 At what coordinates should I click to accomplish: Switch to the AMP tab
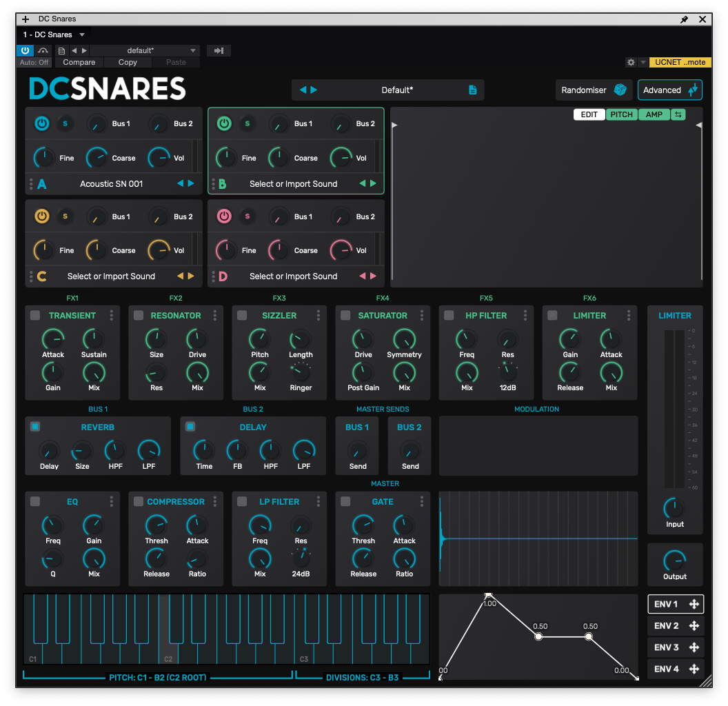tap(654, 114)
